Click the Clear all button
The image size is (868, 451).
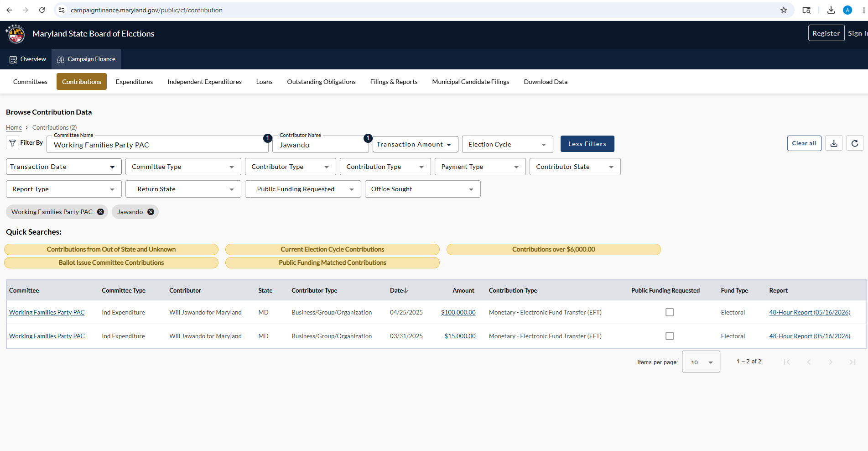click(x=804, y=143)
